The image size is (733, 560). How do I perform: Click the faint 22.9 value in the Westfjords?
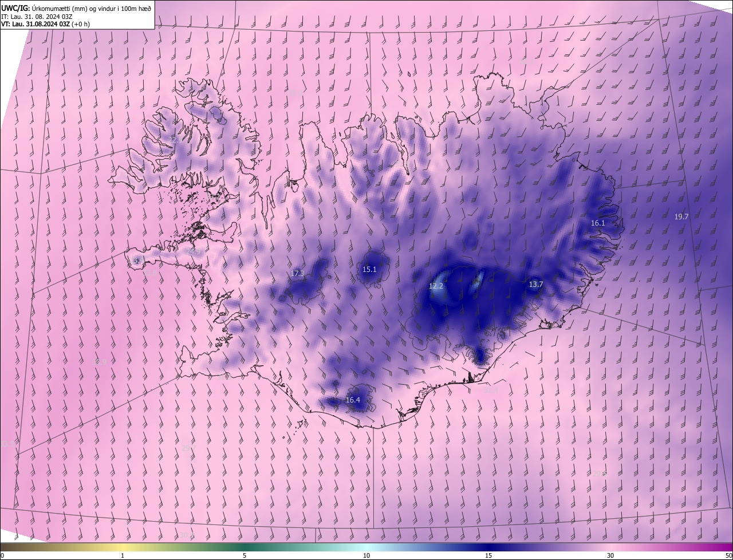176,139
